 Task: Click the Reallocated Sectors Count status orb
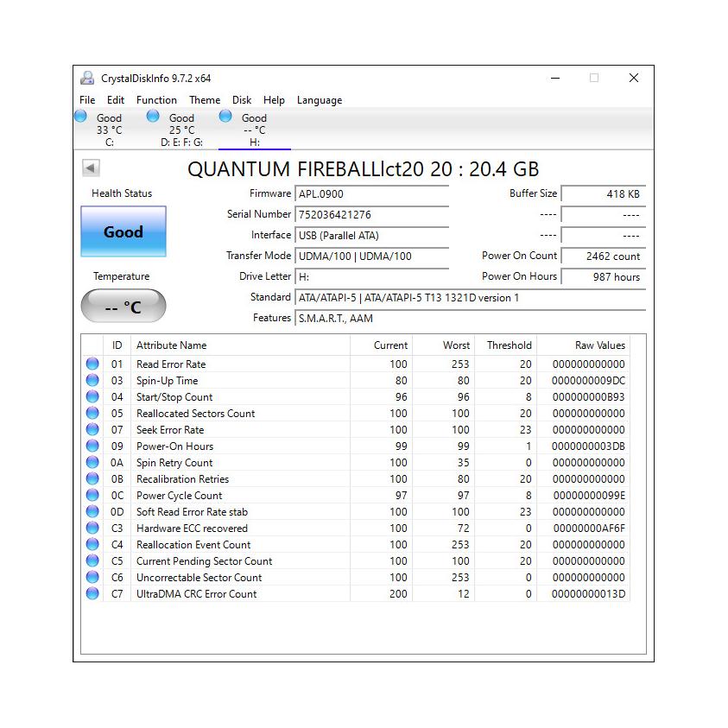point(92,414)
